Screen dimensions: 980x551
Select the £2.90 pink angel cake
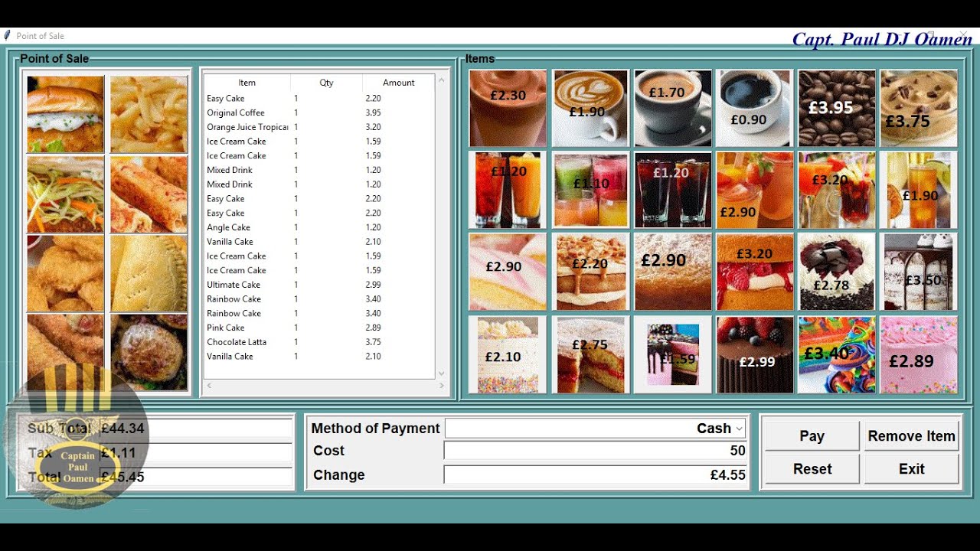coord(508,272)
